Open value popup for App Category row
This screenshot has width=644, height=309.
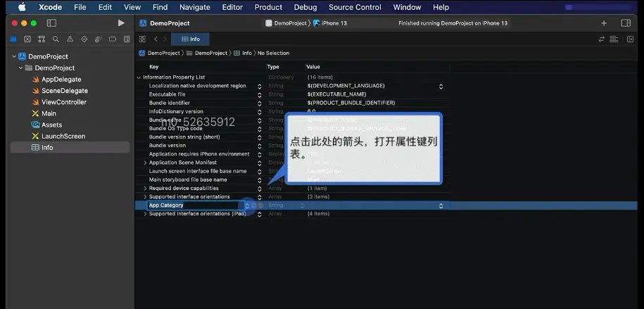(x=441, y=206)
